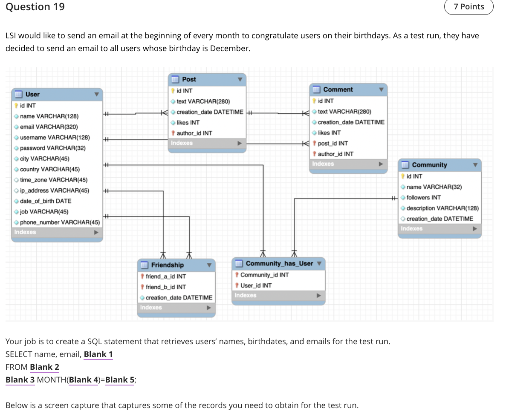Click the table icon beside Post
The height and width of the screenshot is (420, 509).
click(175, 79)
